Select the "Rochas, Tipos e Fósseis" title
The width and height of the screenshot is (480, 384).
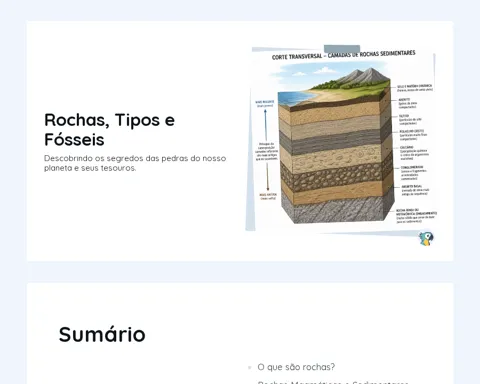[109, 129]
